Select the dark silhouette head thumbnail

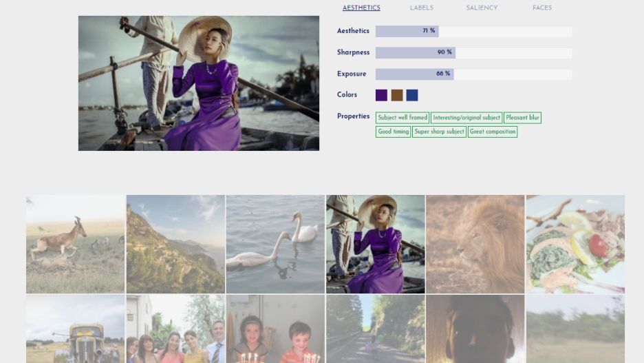(475, 329)
